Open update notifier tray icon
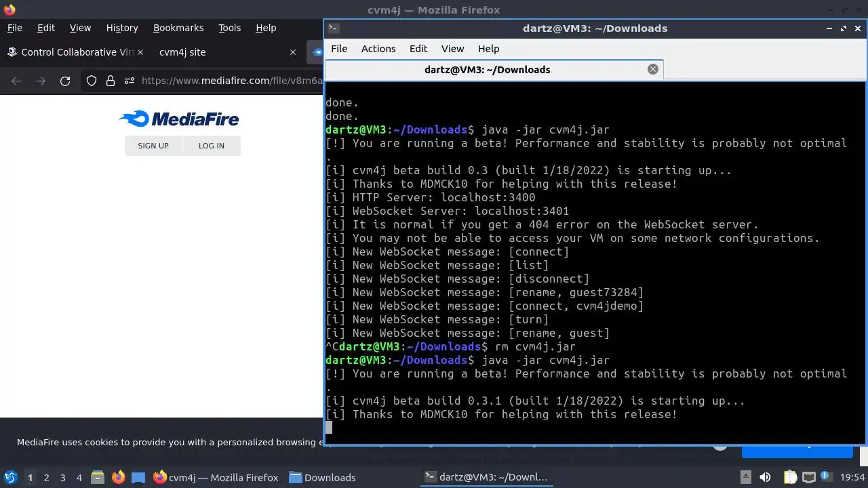The height and width of the screenshot is (488, 868). pos(827,477)
